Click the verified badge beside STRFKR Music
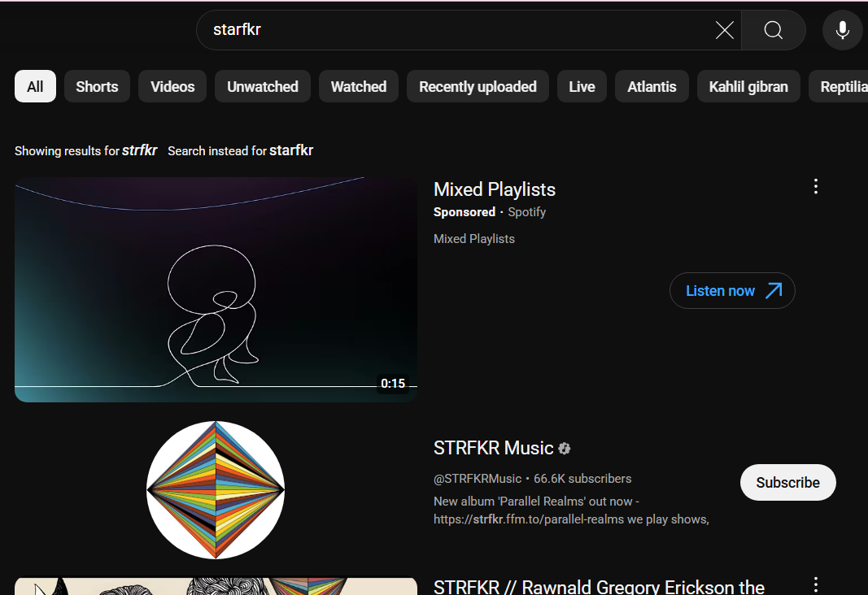 (565, 448)
